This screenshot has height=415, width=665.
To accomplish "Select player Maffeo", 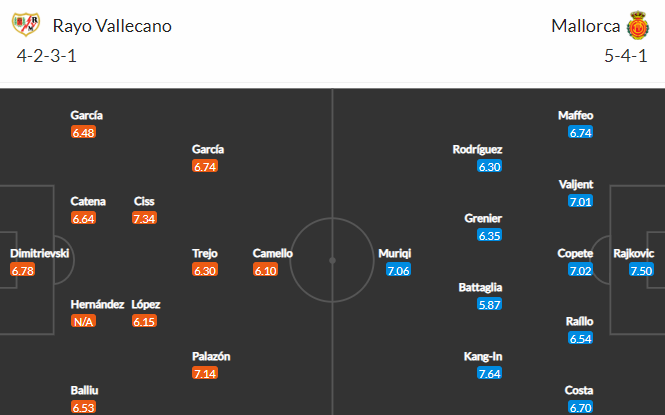I will tap(576, 115).
